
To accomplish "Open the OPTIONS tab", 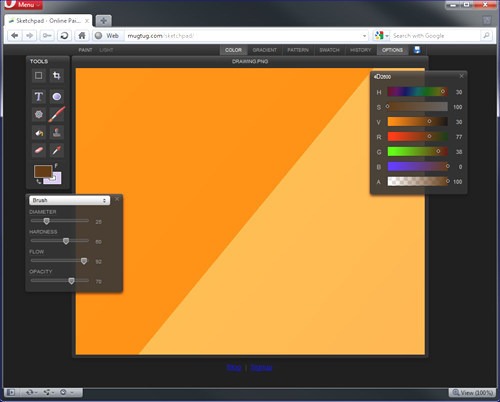I will click(392, 50).
